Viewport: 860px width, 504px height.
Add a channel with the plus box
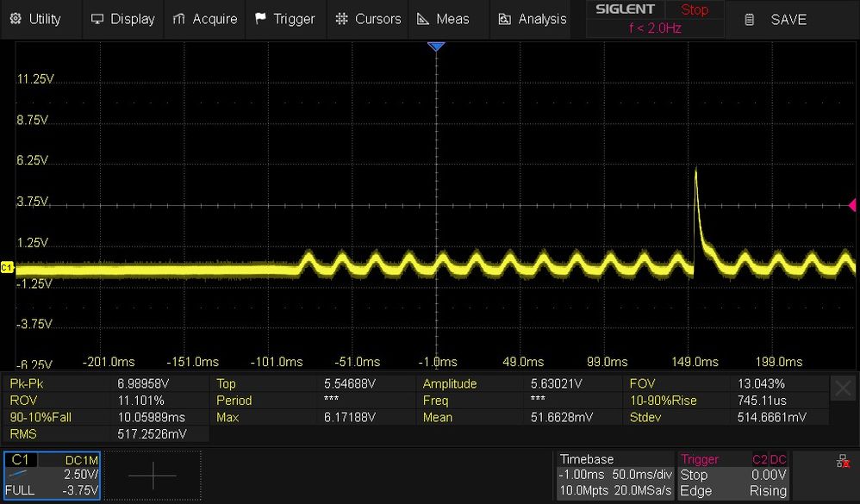(x=153, y=475)
